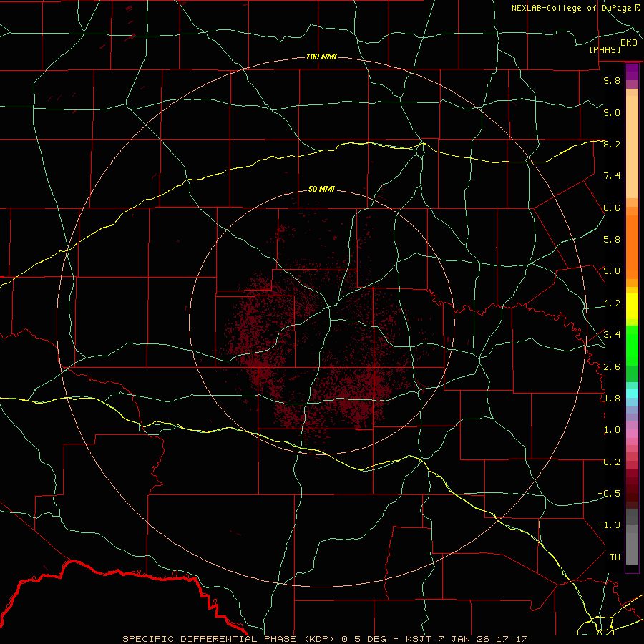Click the 9.0 value on the color scale
This screenshot has width=644, height=644.
click(612, 112)
